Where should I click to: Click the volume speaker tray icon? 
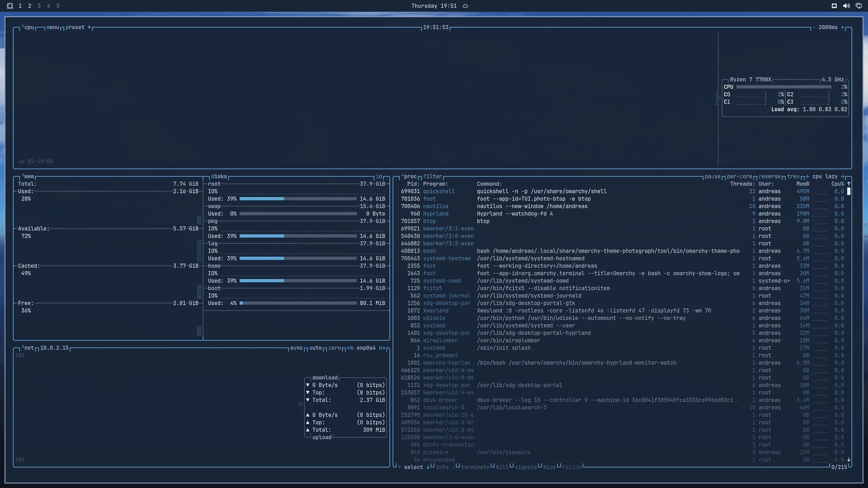pos(846,6)
